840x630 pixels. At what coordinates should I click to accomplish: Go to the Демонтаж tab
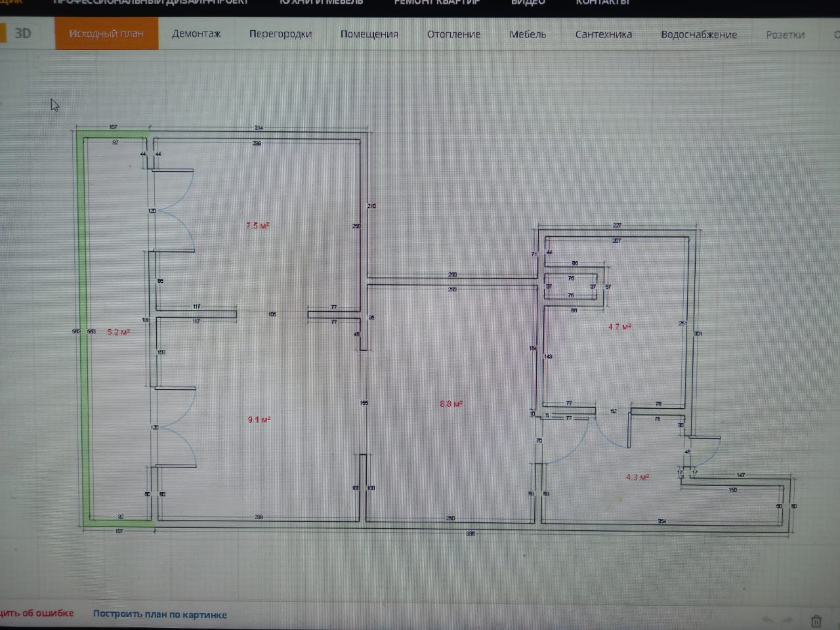pyautogui.click(x=196, y=33)
